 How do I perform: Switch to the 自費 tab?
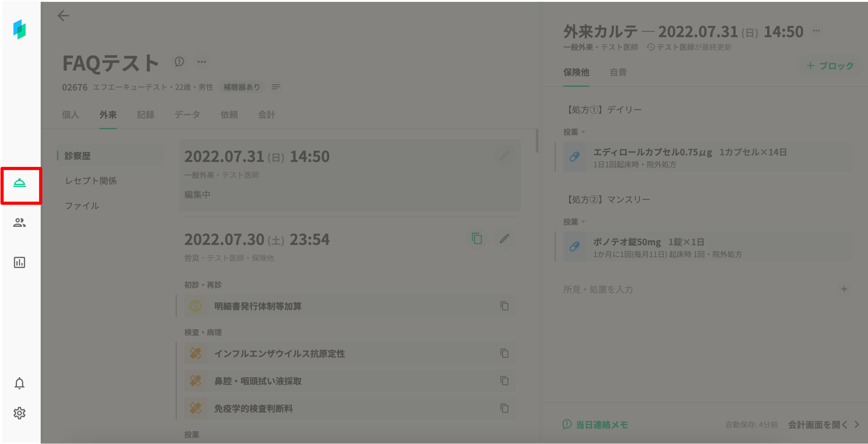(618, 72)
